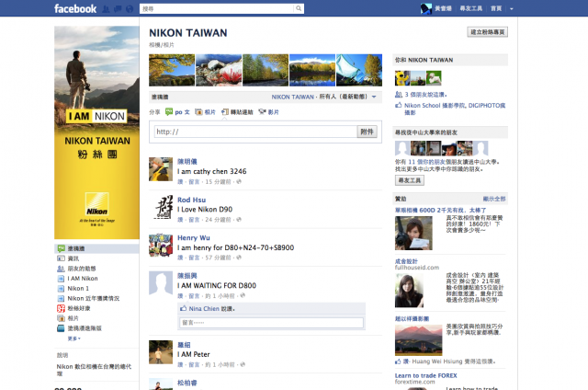This screenshot has height=390, width=588.
Task: Click the yellow avatar under 你和 NIKON TAIWAN
Action: tap(402, 78)
